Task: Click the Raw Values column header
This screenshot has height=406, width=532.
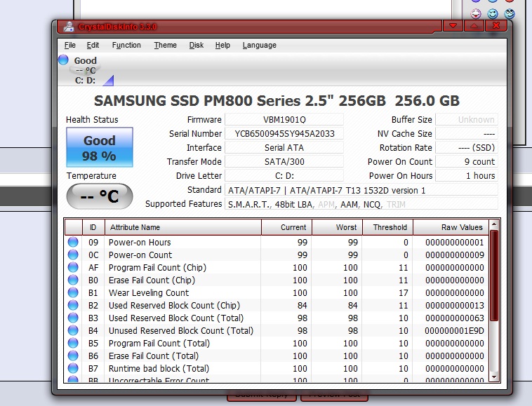Action: pos(451,227)
